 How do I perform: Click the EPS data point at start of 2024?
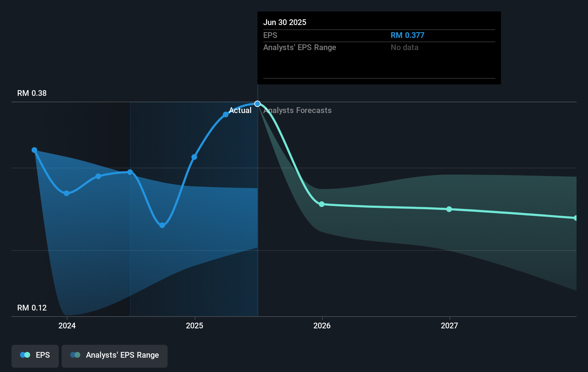[67, 194]
